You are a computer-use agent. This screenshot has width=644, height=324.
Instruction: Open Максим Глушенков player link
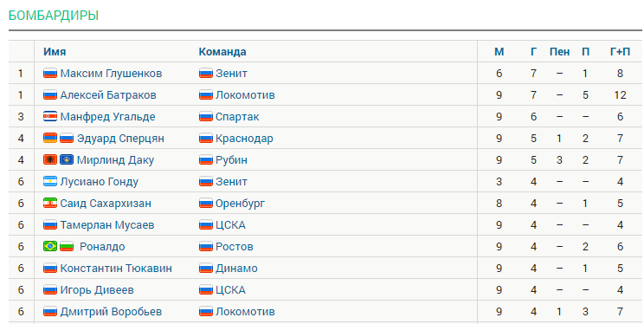[x=111, y=73]
